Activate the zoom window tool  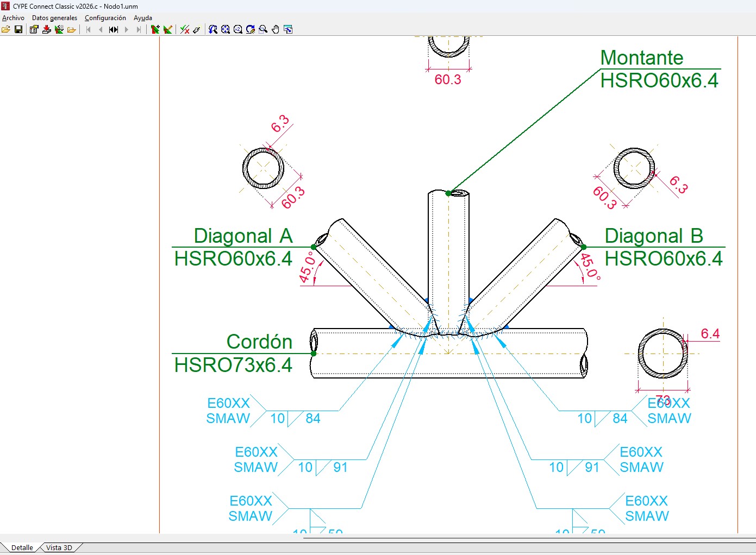point(263,29)
